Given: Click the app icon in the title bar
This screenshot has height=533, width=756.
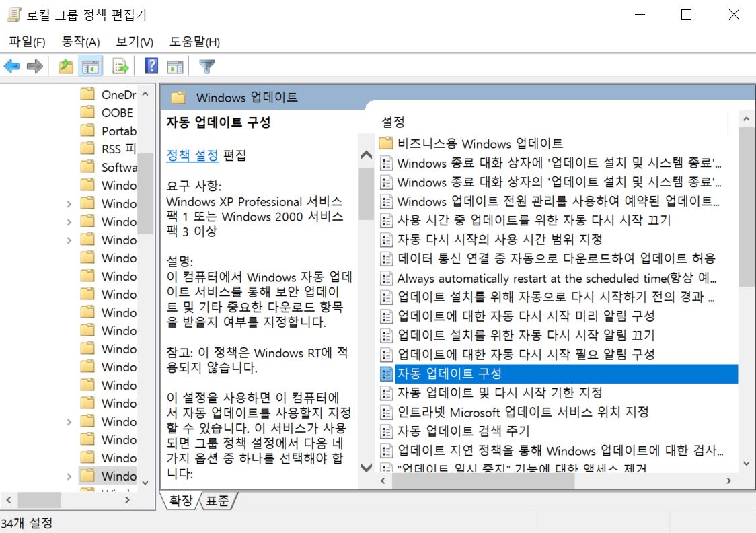Looking at the screenshot, I should (14, 15).
